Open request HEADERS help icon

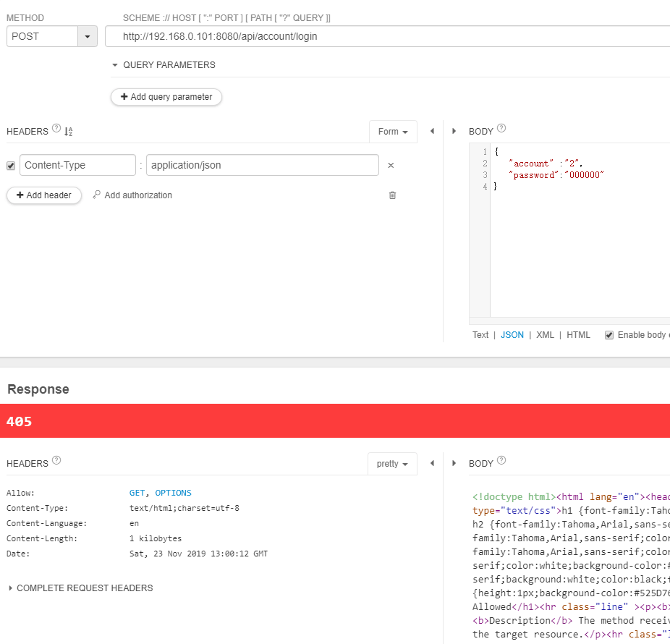pyautogui.click(x=56, y=128)
